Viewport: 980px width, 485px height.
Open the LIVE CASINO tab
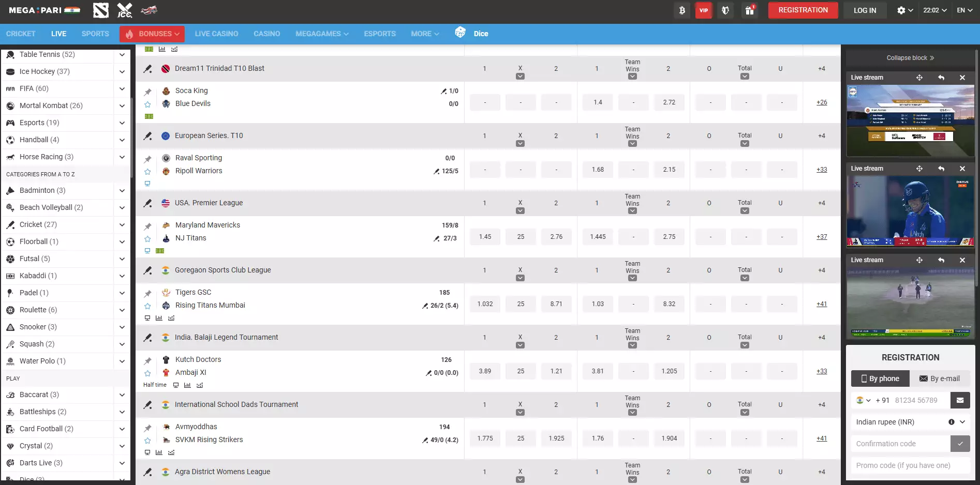(216, 34)
